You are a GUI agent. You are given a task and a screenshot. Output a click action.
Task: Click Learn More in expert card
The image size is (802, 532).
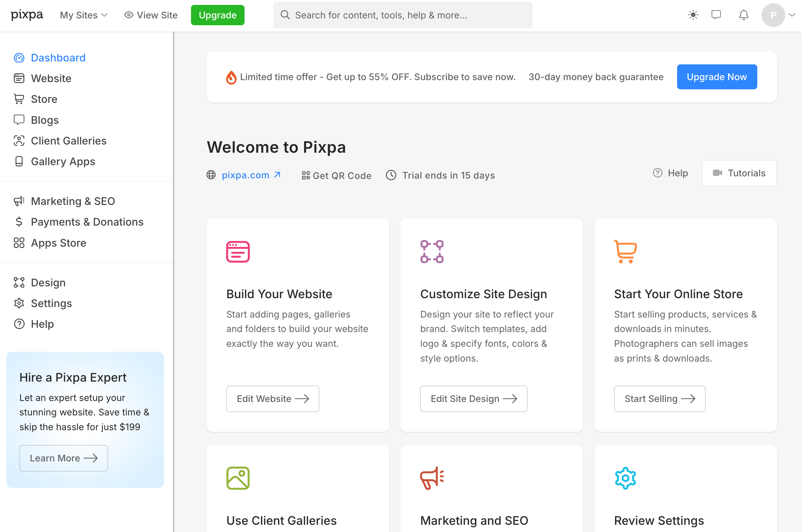[x=64, y=458]
